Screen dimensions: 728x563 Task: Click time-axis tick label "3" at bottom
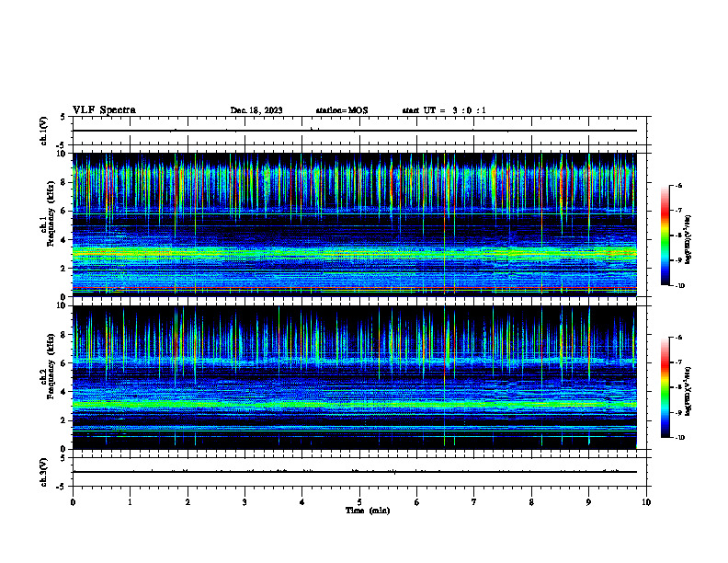click(x=245, y=502)
